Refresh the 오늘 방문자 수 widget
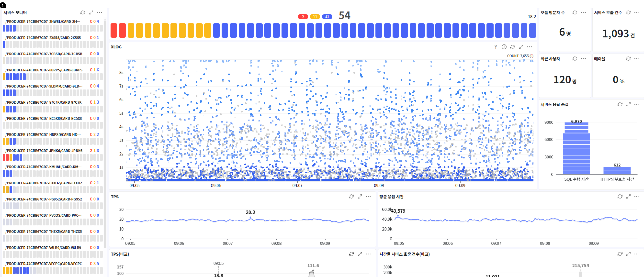 pos(575,12)
